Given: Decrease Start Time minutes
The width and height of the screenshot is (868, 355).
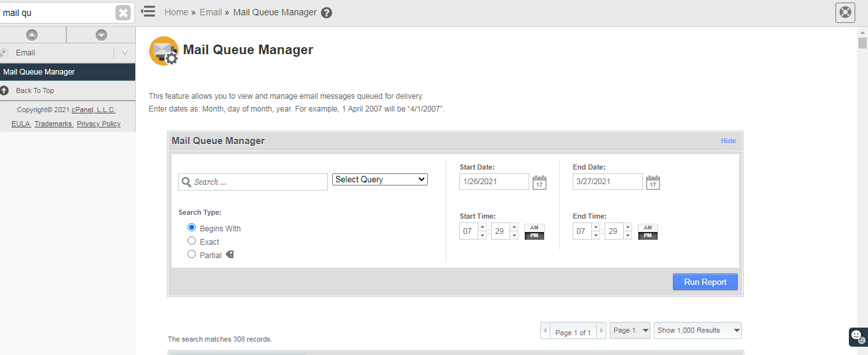Looking at the screenshot, I should pos(514,235).
